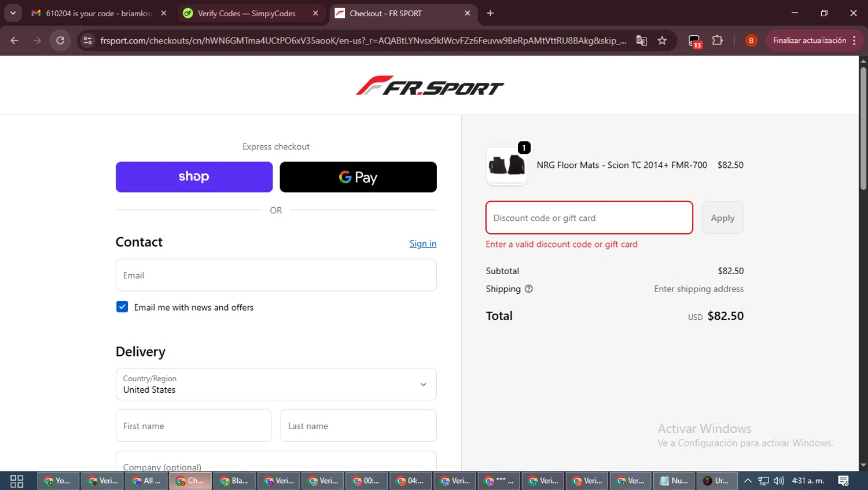Image resolution: width=868 pixels, height=490 pixels.
Task: Close the Verify Codes SimplyCodes tab
Action: (x=315, y=13)
